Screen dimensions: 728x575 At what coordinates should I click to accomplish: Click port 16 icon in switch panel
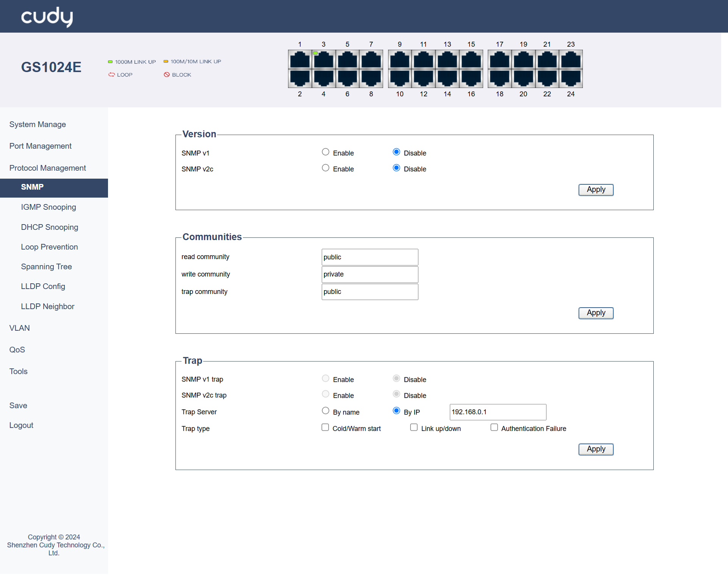point(471,78)
